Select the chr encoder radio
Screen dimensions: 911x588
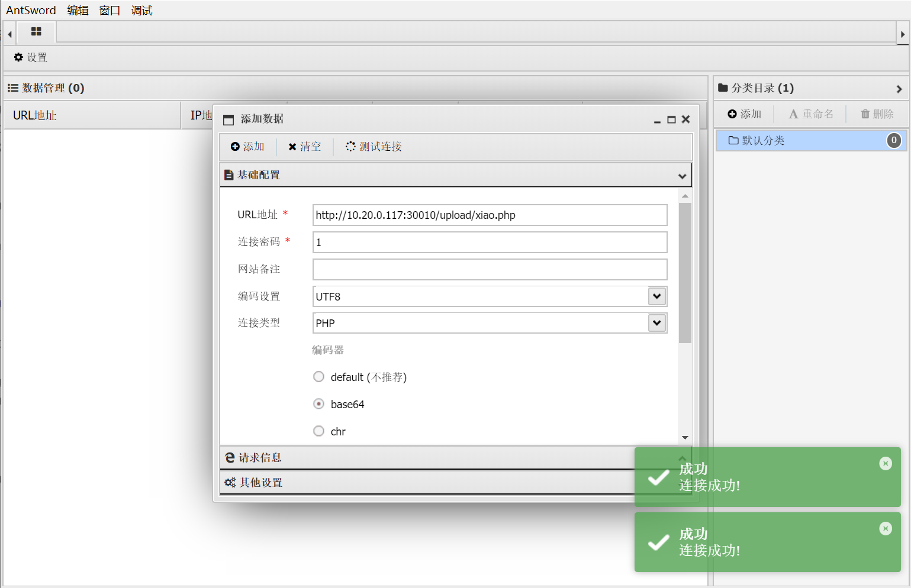click(x=318, y=431)
